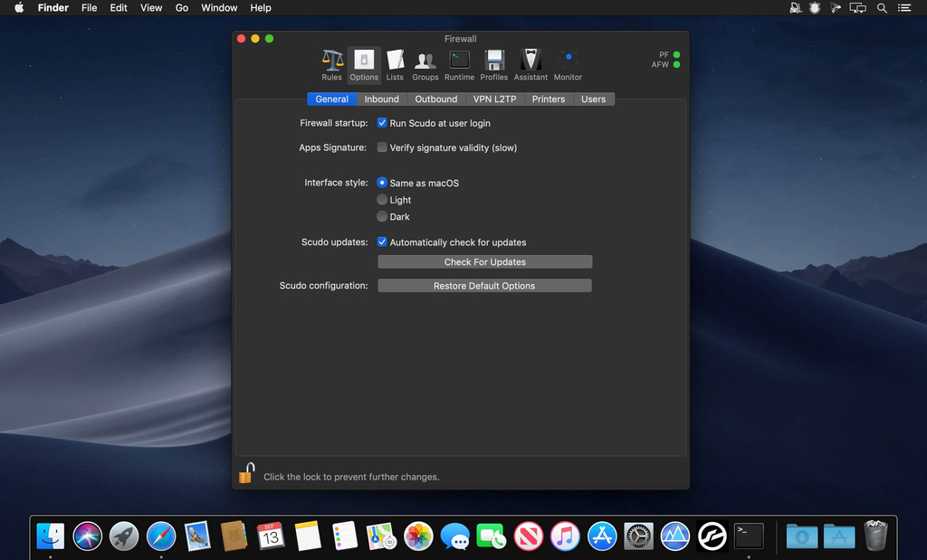Open the Printers tab
The width and height of the screenshot is (927, 560).
548,100
